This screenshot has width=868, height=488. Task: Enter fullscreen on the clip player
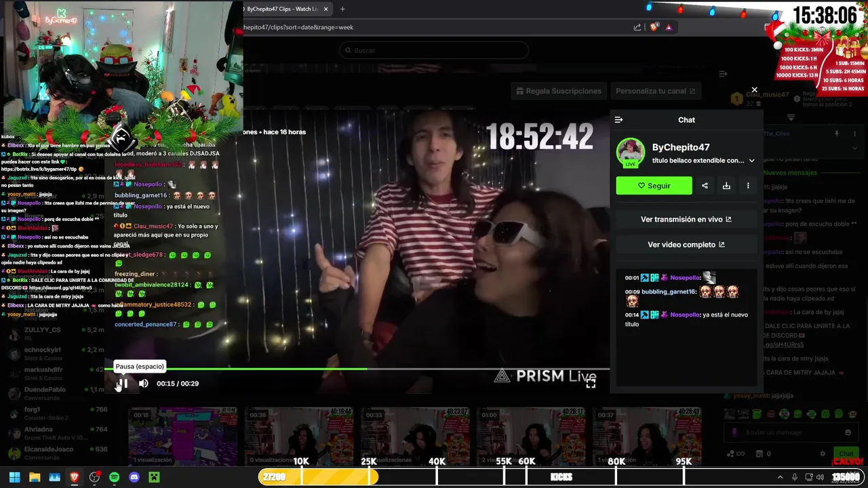pos(591,384)
